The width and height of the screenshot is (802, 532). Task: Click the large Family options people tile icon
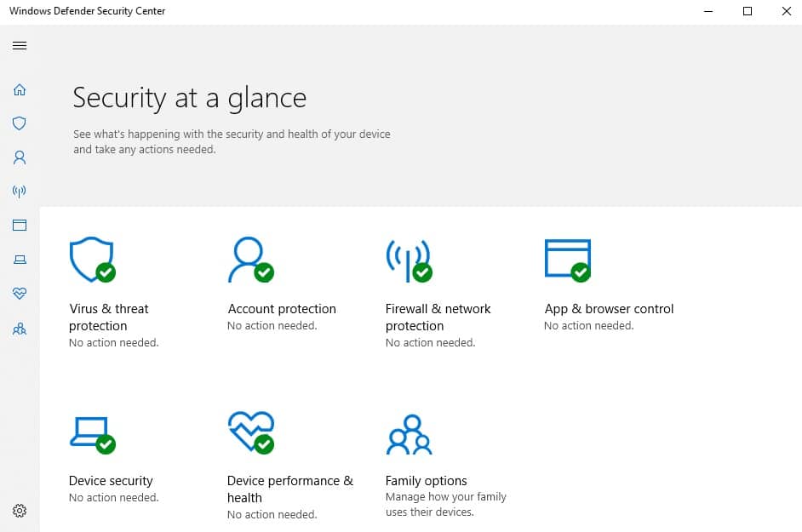(x=409, y=435)
